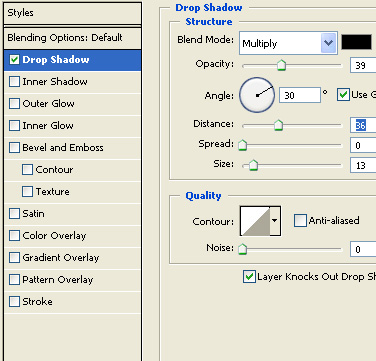Enable the Bevel and Emboss checkbox

click(14, 148)
